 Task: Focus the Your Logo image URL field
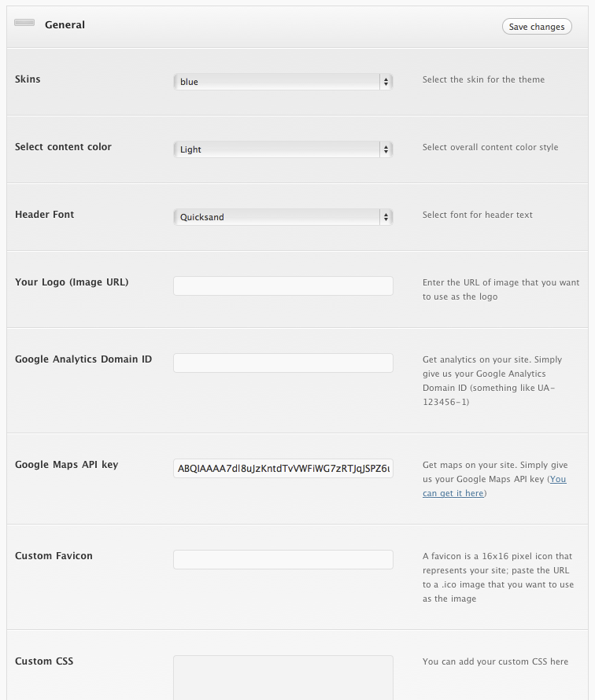(283, 286)
